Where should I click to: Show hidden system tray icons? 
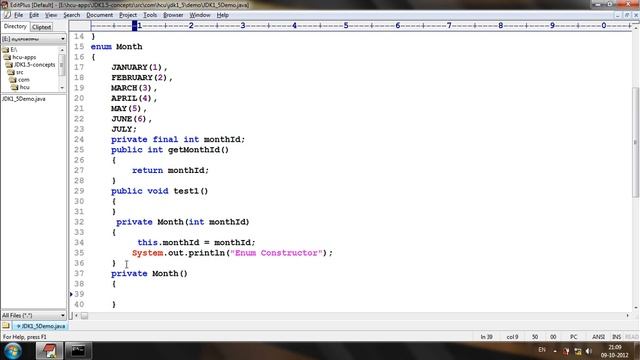click(555, 351)
